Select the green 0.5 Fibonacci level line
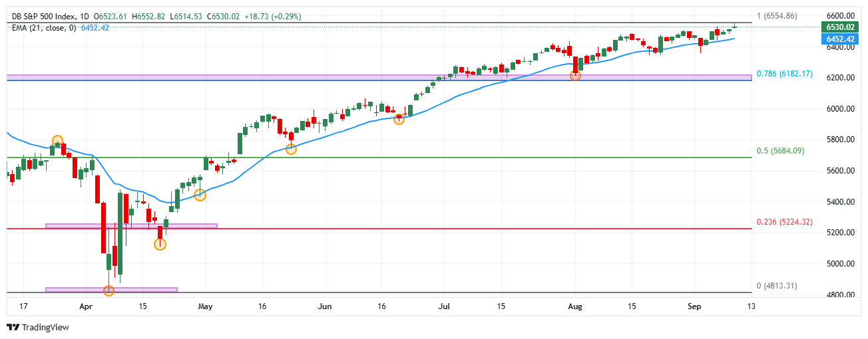Screen dimensions: 868x339 click(x=379, y=158)
